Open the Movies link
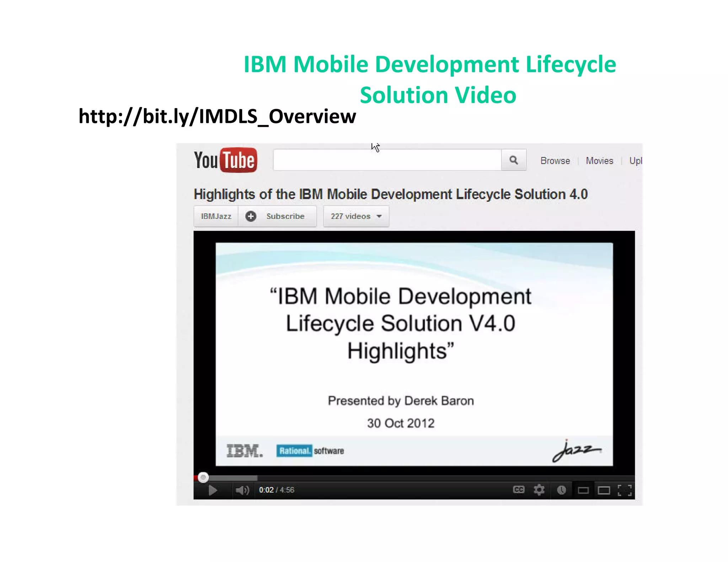 click(x=600, y=161)
